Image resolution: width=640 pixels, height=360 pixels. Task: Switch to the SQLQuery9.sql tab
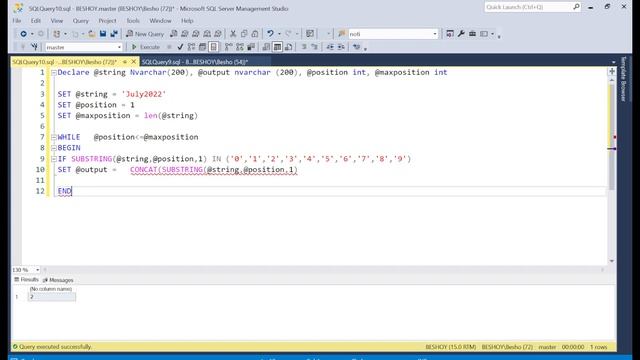[195, 62]
